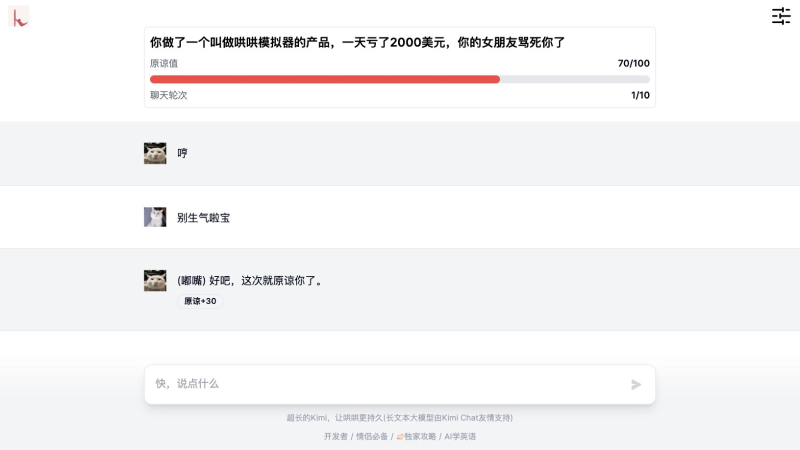The image size is (800, 450).
Task: Open the settings sliders icon
Action: point(781,16)
